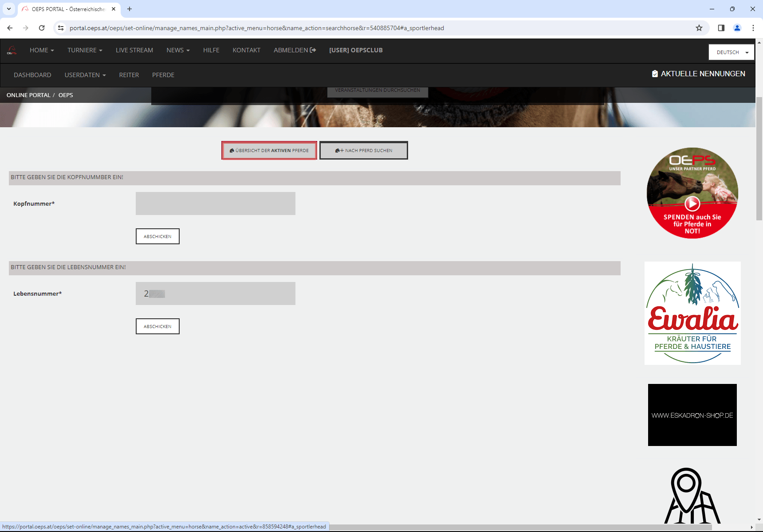Go back with the browser back arrow
The width and height of the screenshot is (763, 532).
(10, 28)
